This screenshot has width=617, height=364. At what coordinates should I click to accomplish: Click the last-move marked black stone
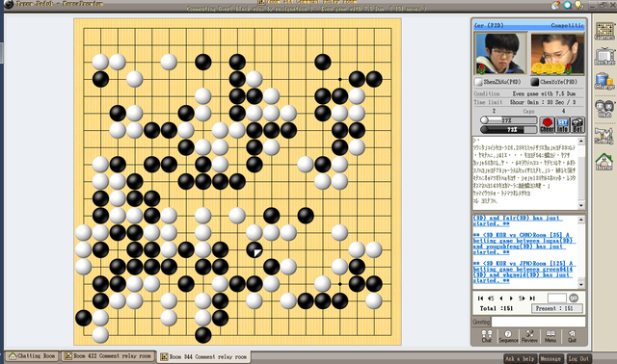255,249
